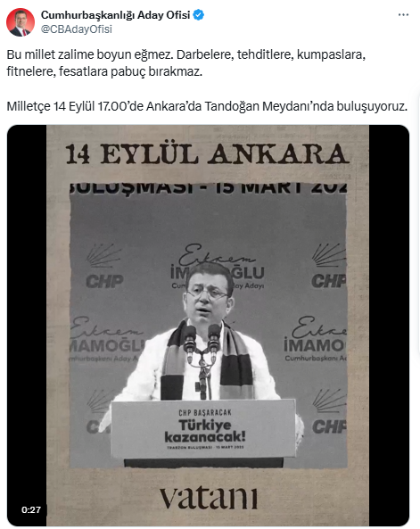Click the blue verified badge

click(198, 15)
